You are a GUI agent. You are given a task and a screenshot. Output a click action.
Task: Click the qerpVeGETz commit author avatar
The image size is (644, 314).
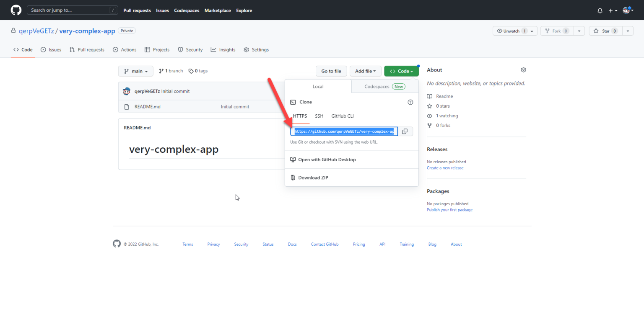[127, 91]
